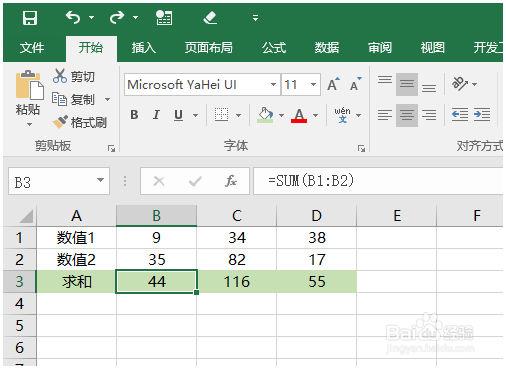Toggle Italic formatting

click(x=156, y=115)
